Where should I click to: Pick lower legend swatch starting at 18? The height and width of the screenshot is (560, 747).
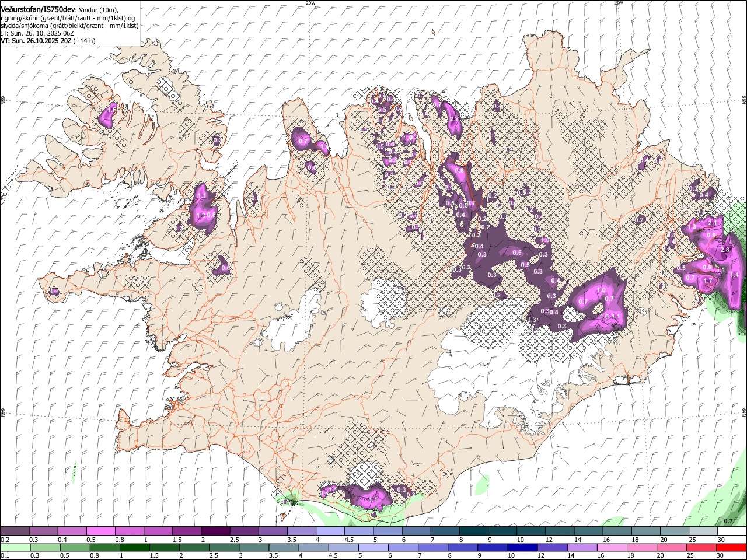click(641, 547)
